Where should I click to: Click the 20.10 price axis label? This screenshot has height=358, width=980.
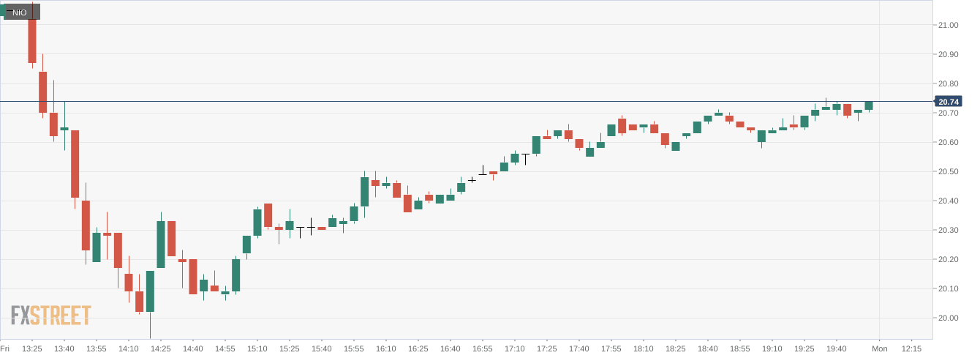click(948, 288)
